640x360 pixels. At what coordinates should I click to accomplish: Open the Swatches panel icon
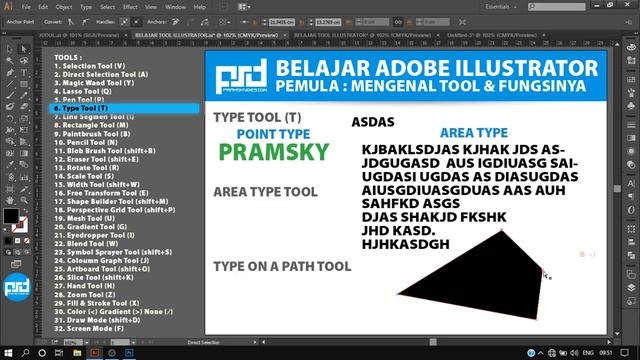click(x=631, y=79)
